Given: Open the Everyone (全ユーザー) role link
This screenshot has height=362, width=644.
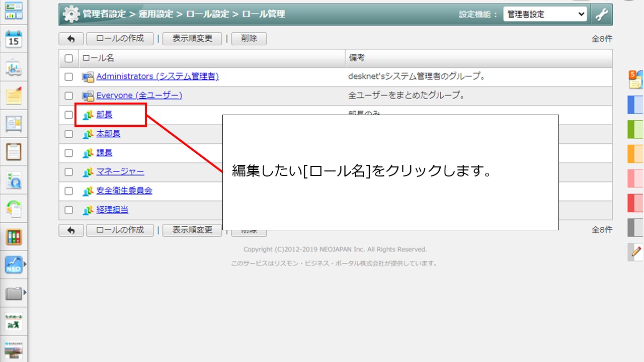Looking at the screenshot, I should pyautogui.click(x=139, y=96).
